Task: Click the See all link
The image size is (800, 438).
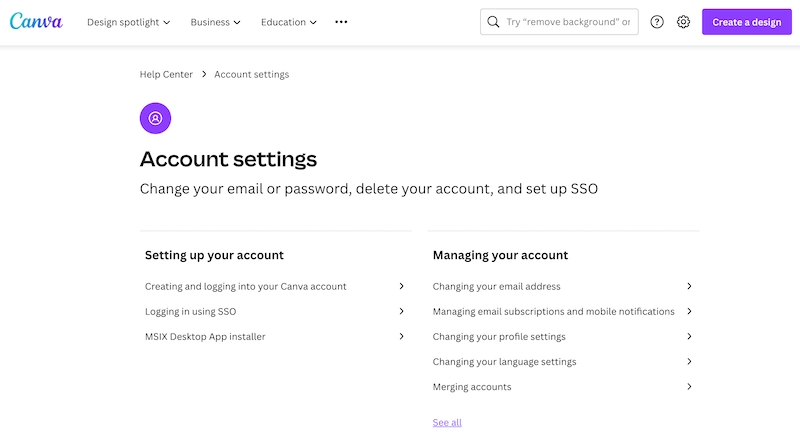Action: pyautogui.click(x=447, y=422)
